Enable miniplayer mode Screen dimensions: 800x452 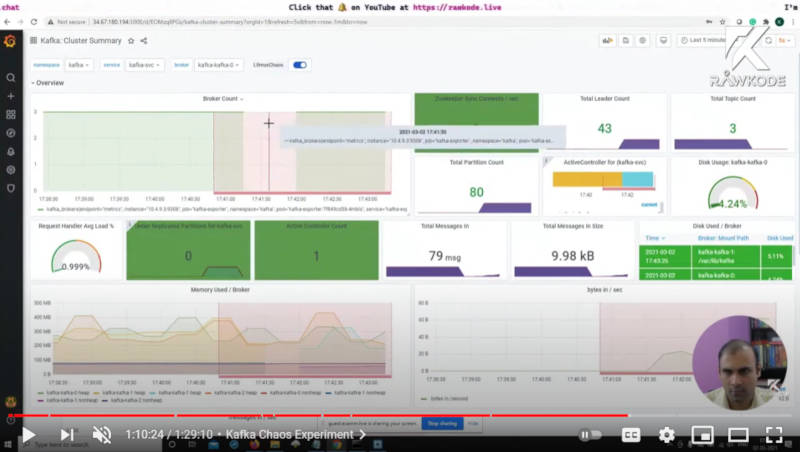(702, 435)
